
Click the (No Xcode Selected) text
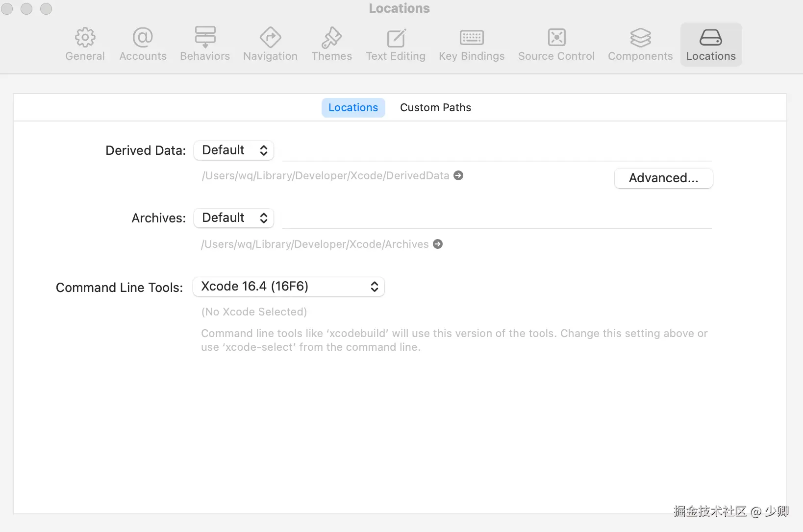[x=254, y=312]
